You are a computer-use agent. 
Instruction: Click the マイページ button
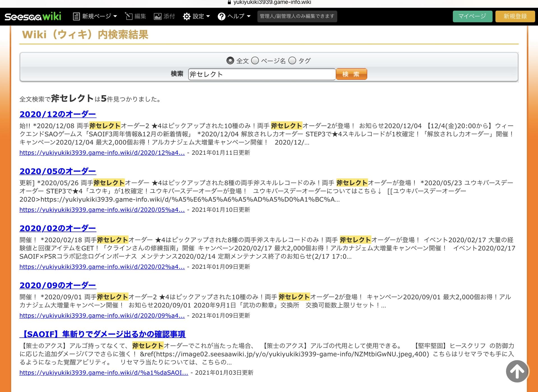pyautogui.click(x=472, y=16)
